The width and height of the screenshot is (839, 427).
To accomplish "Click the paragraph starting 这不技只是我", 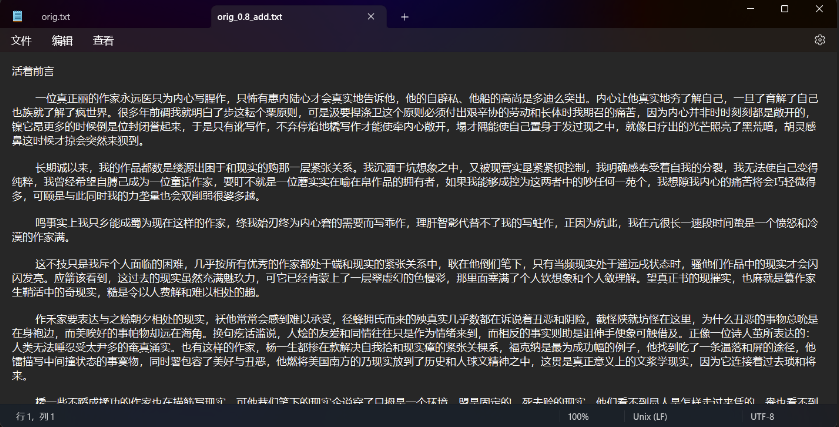I will click(x=415, y=278).
